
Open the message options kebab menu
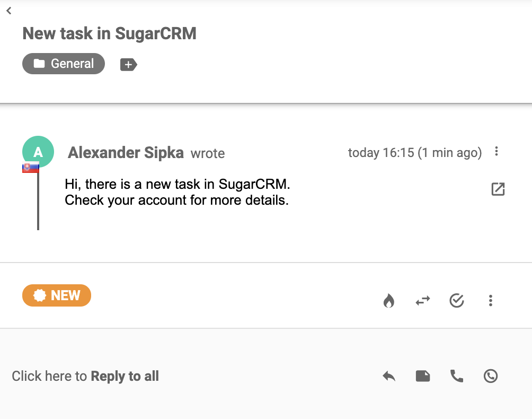[x=496, y=152]
